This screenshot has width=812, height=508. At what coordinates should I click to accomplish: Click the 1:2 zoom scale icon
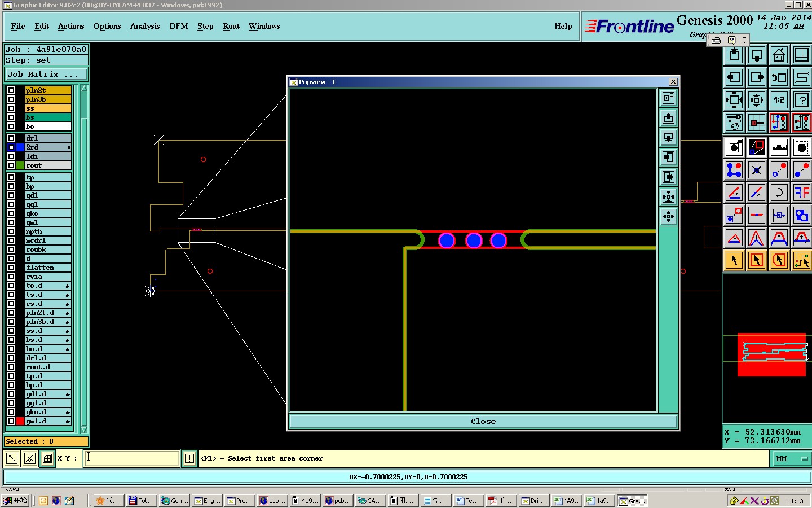(779, 100)
